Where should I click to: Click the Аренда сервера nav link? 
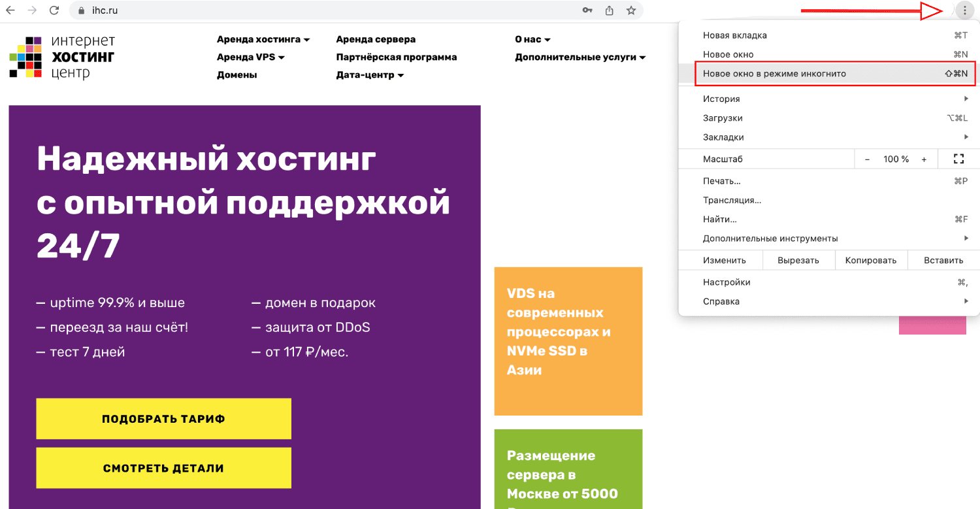pos(376,39)
